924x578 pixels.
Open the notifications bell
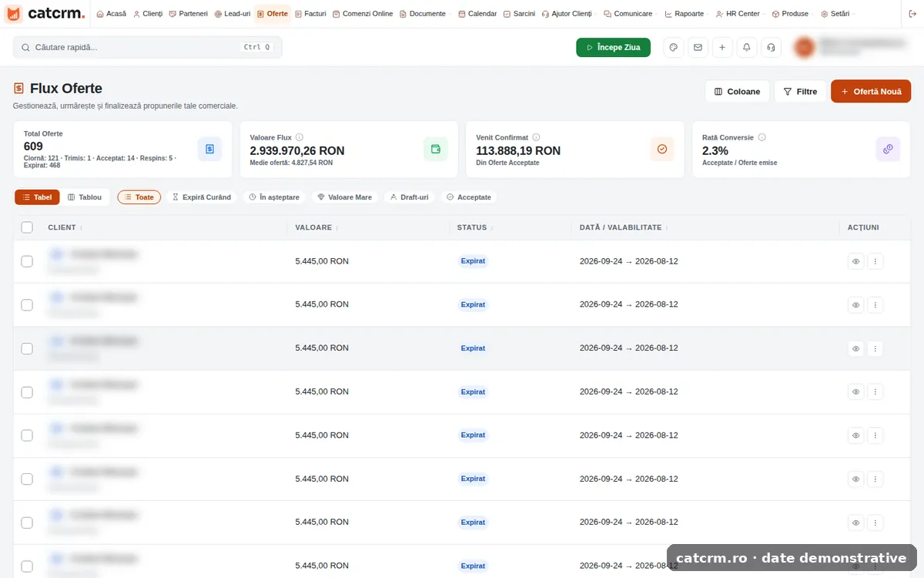click(x=746, y=47)
